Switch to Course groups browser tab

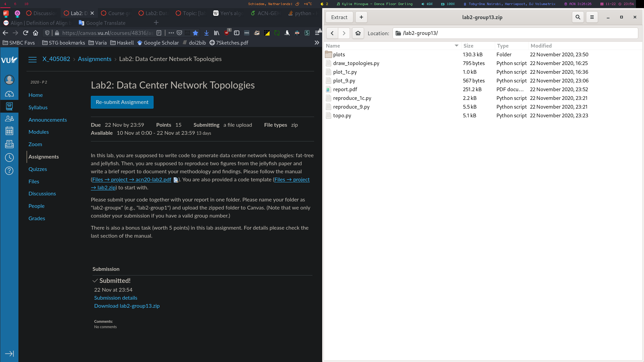pos(116,13)
